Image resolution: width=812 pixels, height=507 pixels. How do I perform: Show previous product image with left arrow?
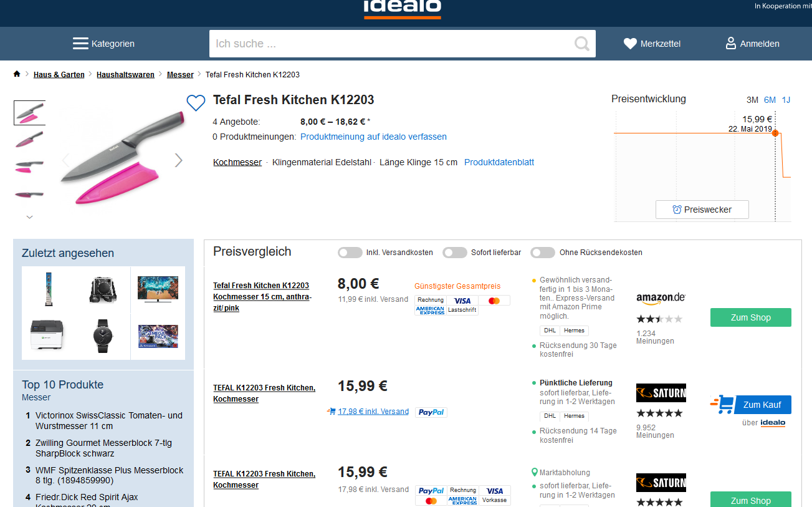pyautogui.click(x=65, y=160)
